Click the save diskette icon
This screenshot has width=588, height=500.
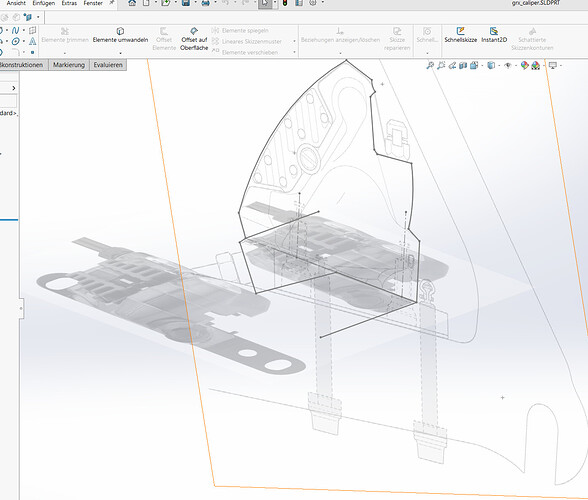(x=185, y=3)
